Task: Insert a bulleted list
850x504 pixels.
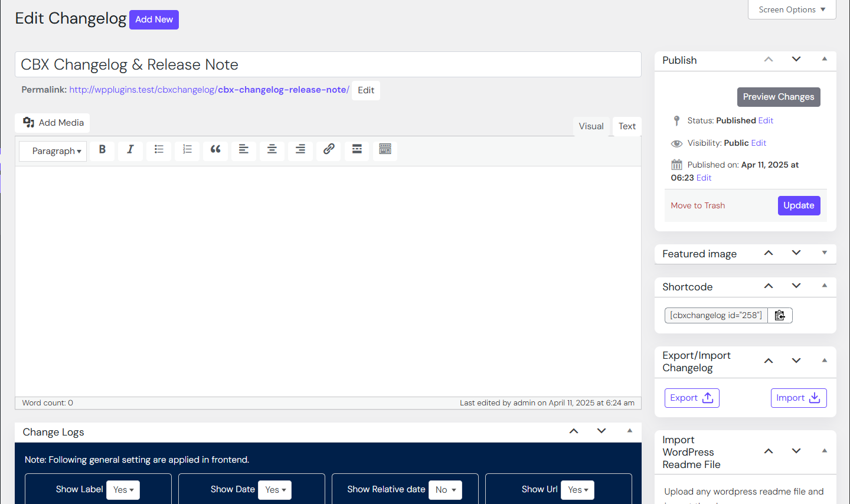Action: pyautogui.click(x=159, y=150)
